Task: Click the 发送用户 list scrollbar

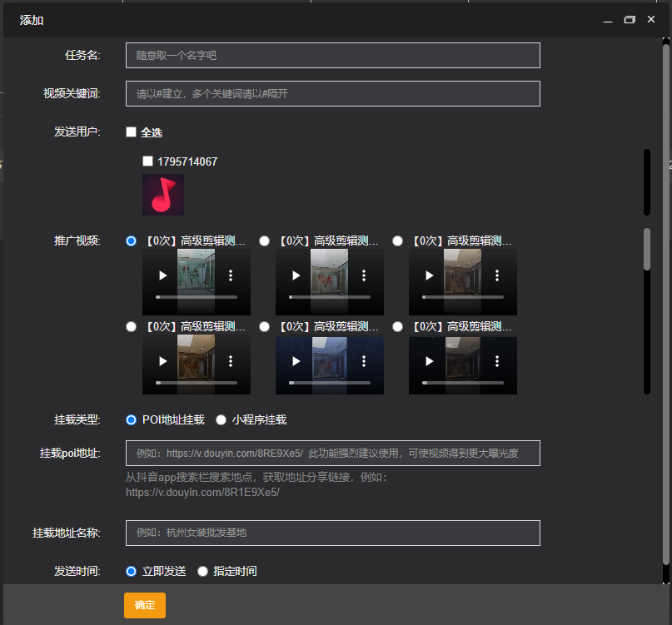Action: (647, 182)
